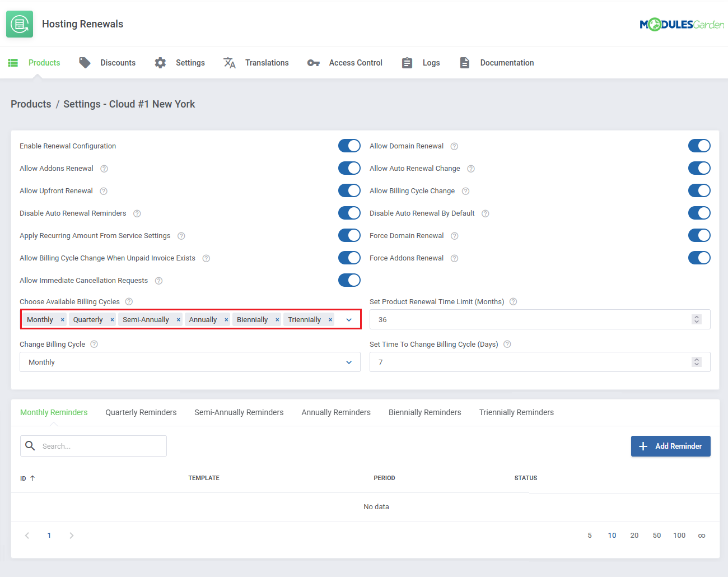This screenshot has width=728, height=577.
Task: Show help tooltip for Allow Addons Renewal
Action: (x=104, y=169)
